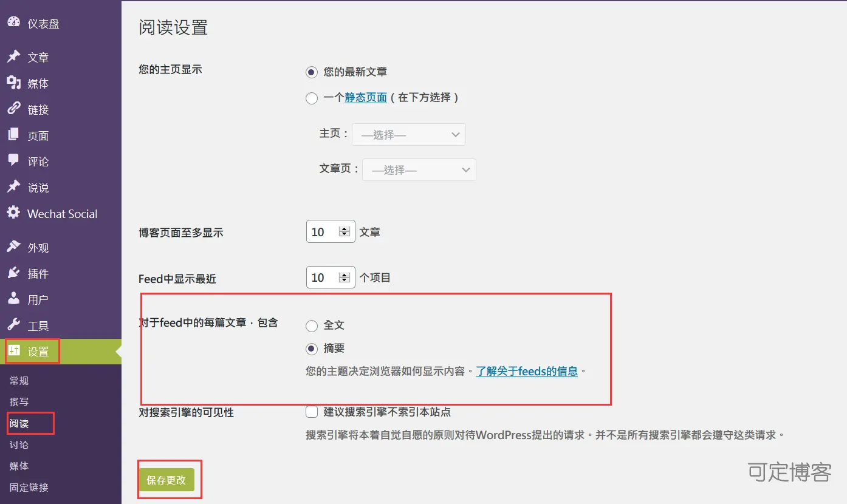Click the 博客页面至多显示 number field

point(331,232)
